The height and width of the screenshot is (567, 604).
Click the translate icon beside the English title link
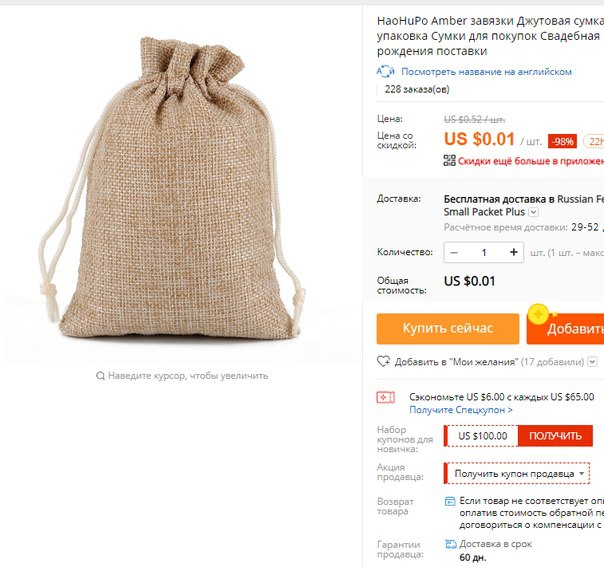click(x=385, y=72)
